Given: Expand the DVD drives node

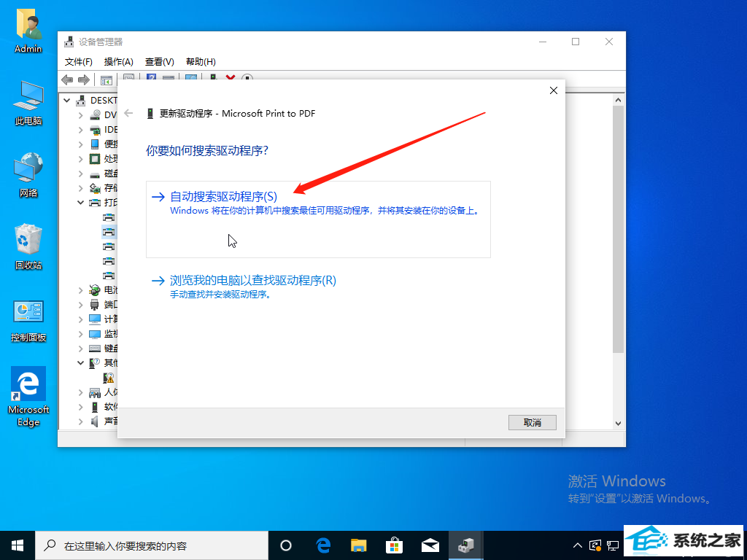Looking at the screenshot, I should (81, 114).
